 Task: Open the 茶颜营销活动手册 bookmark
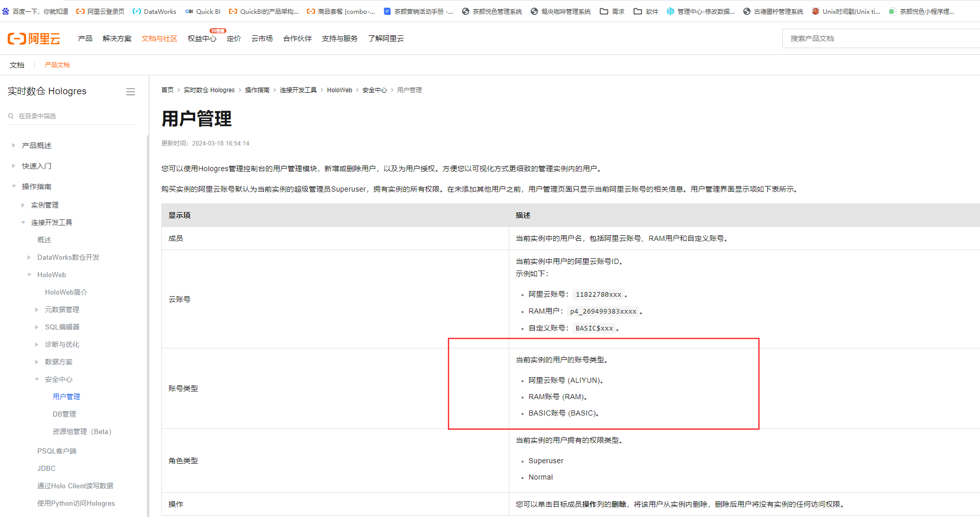click(419, 11)
